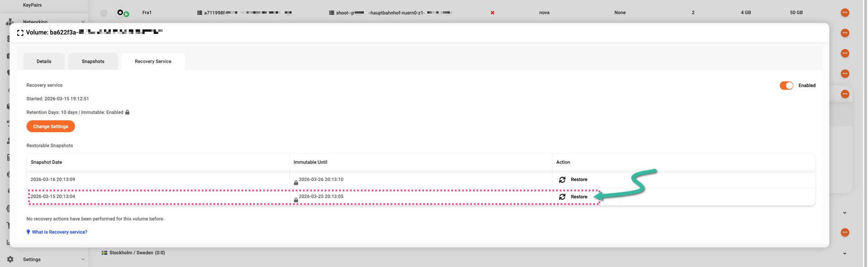Click the Settings gear icon in sidebar
Viewport: 868px width, 267px height.
coord(10,259)
